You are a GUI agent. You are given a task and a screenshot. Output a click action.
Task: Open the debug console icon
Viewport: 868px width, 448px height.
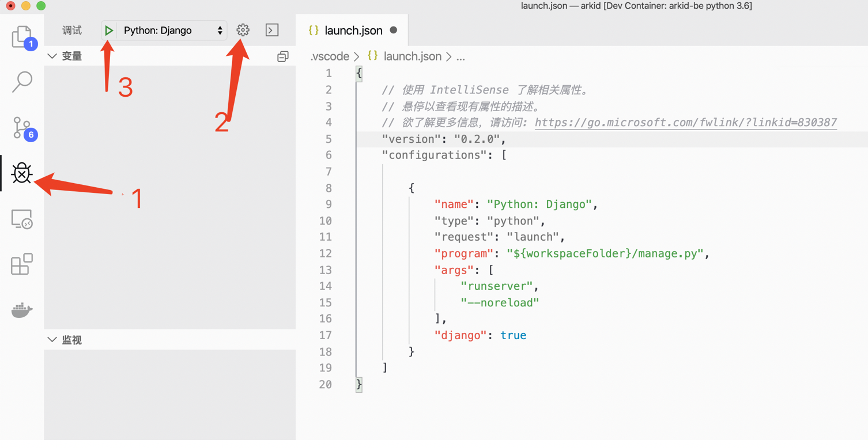[272, 30]
